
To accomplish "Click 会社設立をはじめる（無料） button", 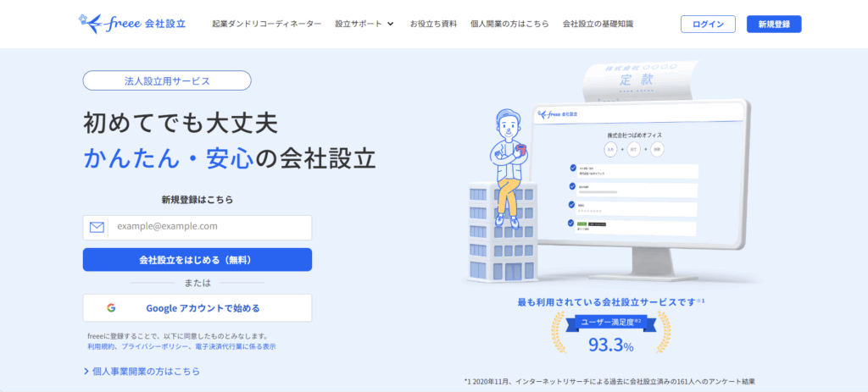I will pos(197,259).
